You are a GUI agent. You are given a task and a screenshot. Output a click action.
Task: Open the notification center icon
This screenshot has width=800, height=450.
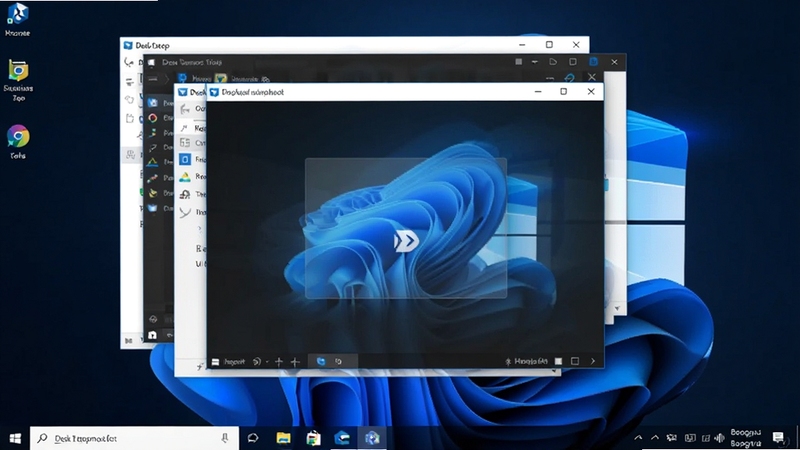pos(778,437)
